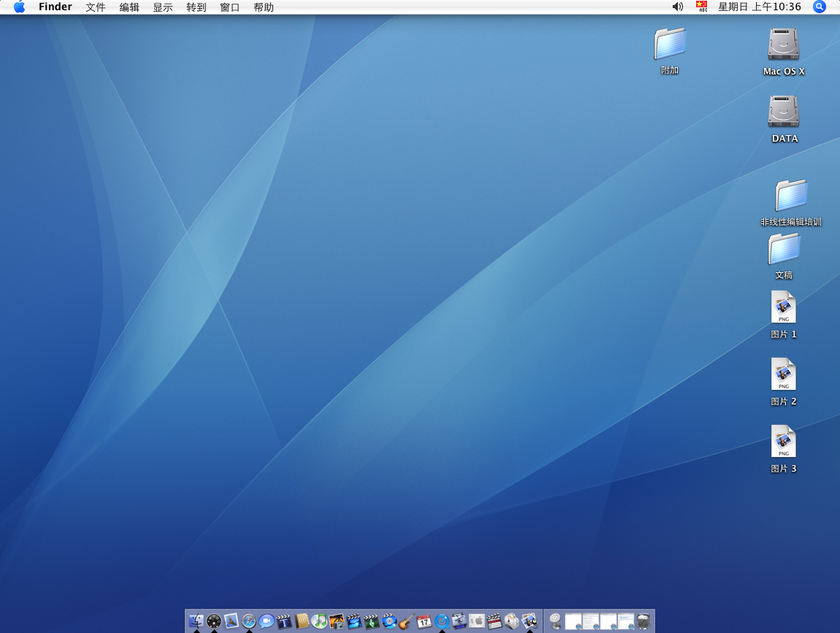Launch QuickTime Player from the Dock
This screenshot has height=633, width=840.
point(442,621)
